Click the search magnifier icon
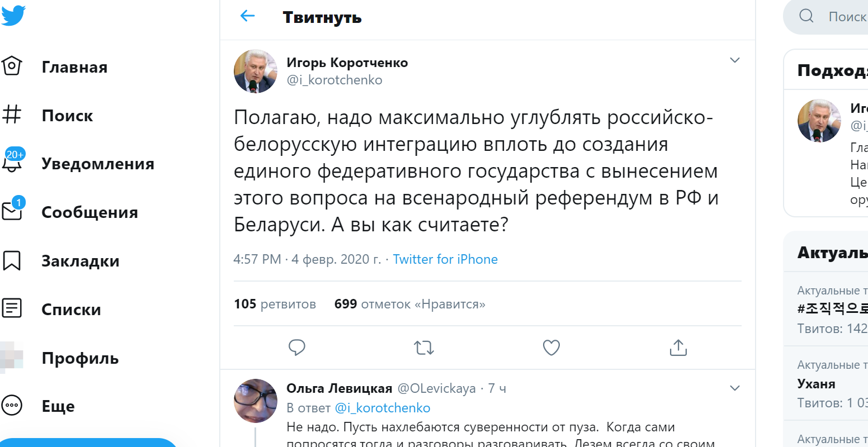This screenshot has width=868, height=447. tap(806, 16)
